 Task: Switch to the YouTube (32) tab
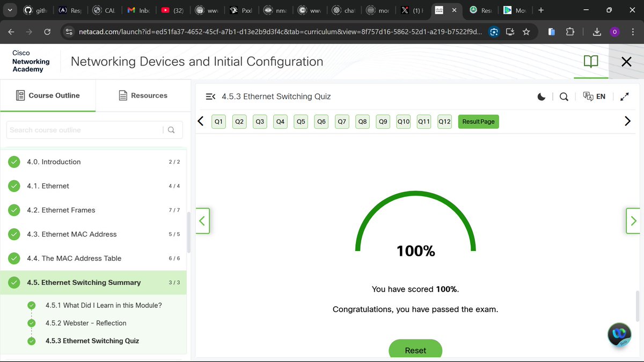[x=172, y=10]
